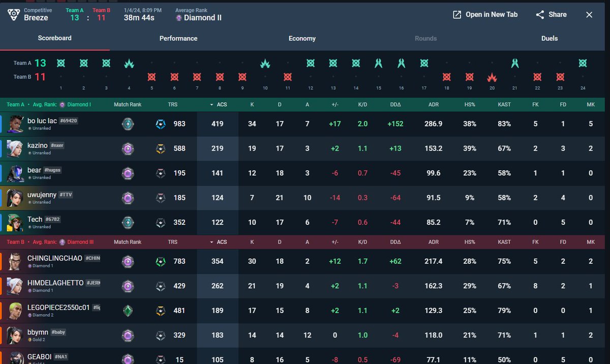The image size is (610, 364).
Task: Click bear agent avatar
Action: [x=14, y=173]
